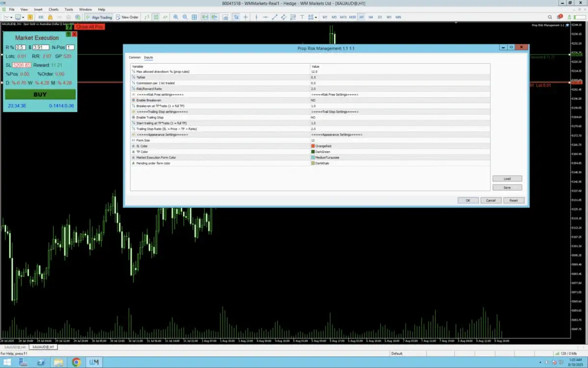Click the zoom in magnifier icon
The image size is (588, 368).
pyautogui.click(x=176, y=17)
